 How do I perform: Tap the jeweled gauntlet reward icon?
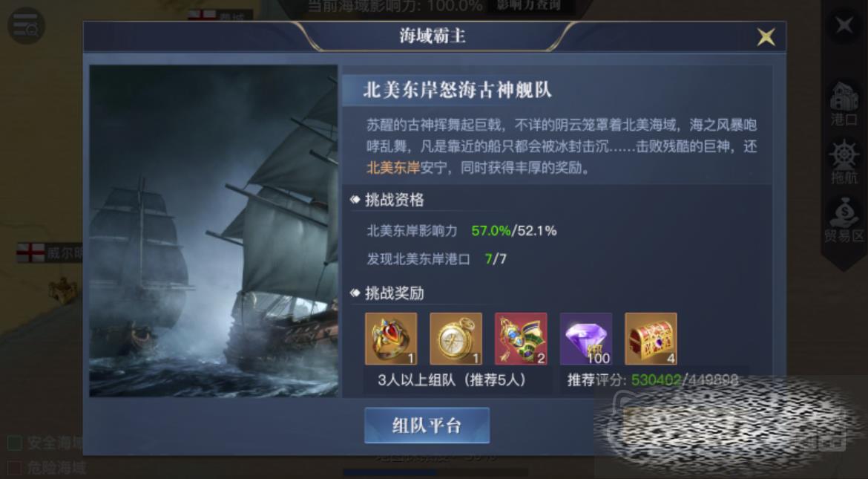[x=521, y=339]
